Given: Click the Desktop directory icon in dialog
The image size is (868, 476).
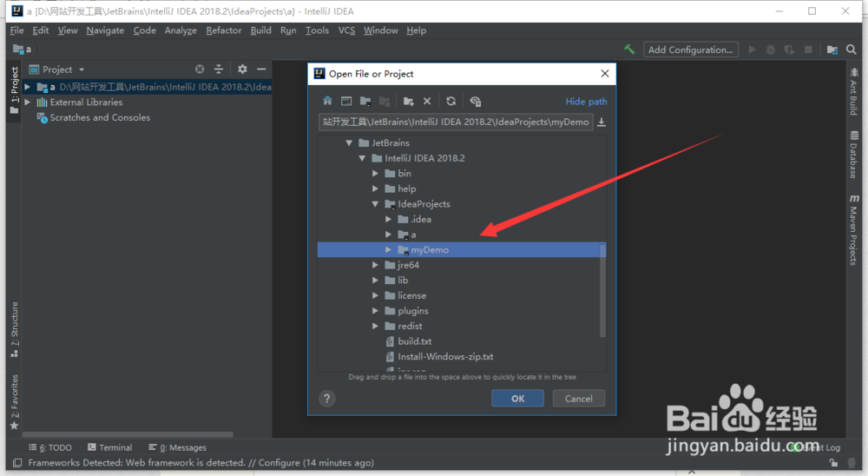Looking at the screenshot, I should 346,101.
